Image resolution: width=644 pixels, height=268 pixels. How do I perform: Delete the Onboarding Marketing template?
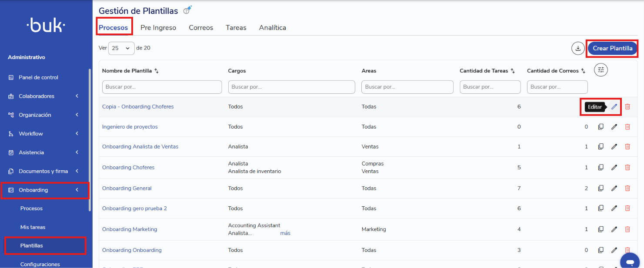[627, 229]
